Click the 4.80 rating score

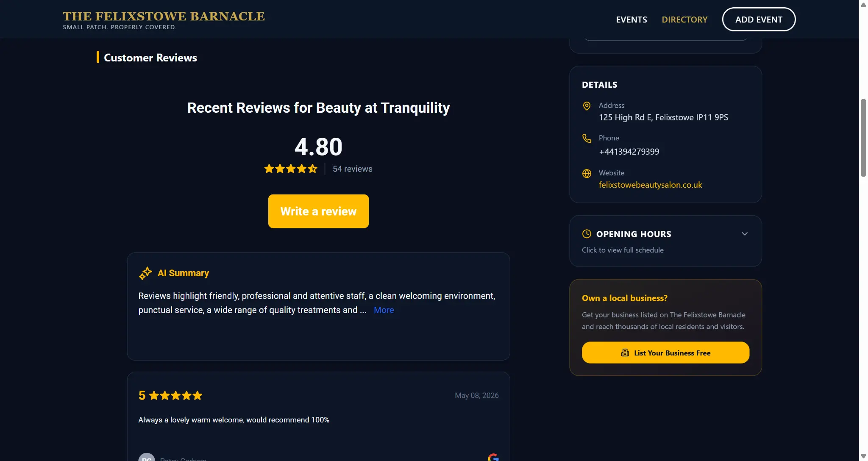pos(318,147)
